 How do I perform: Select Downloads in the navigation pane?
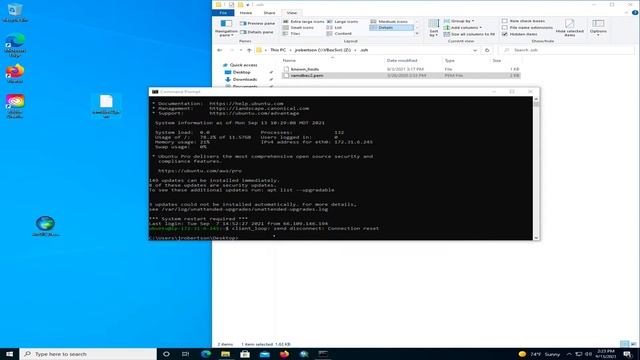[x=244, y=79]
